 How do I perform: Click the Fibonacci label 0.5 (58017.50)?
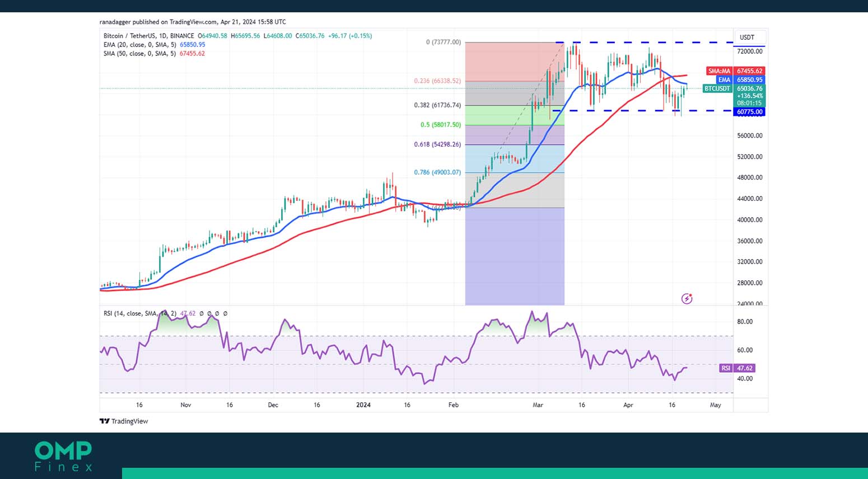pos(441,125)
